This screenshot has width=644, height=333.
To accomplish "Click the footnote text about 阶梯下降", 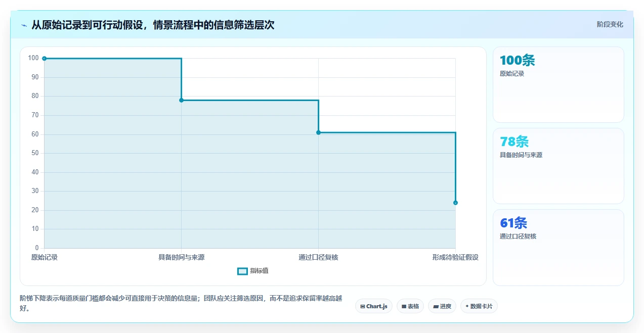I will [181, 303].
